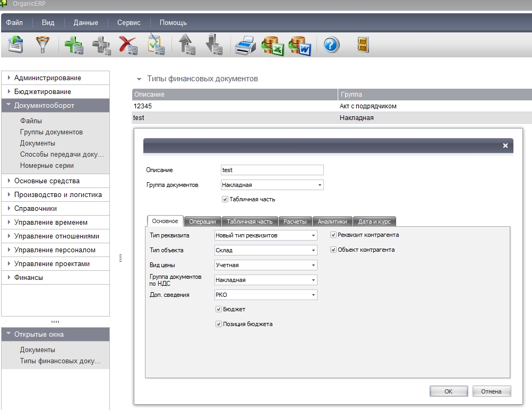
Task: Select the 12345 table row
Action: 332,106
